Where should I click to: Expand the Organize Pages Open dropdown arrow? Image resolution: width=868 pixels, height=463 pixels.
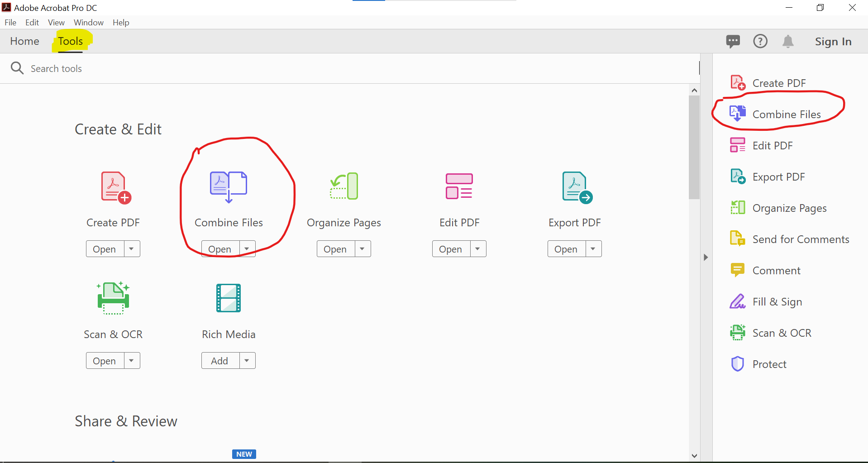362,249
